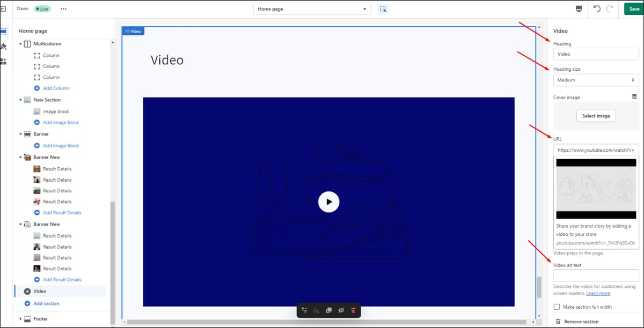Click the Video label tab on preview
644x328 pixels.
[x=133, y=31]
